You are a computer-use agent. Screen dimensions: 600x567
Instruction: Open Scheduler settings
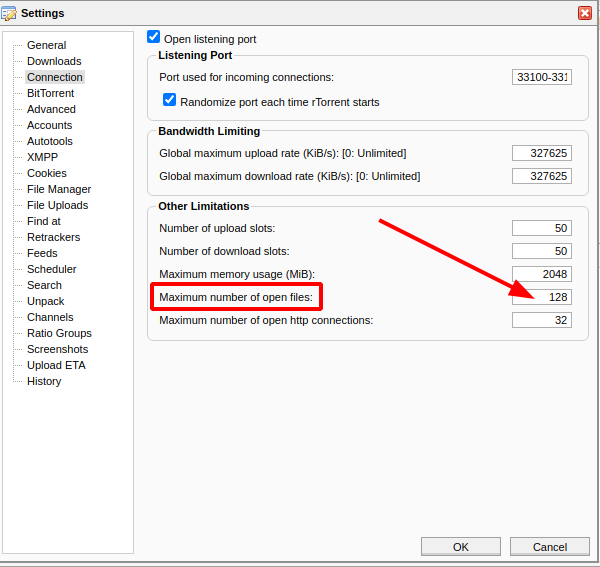click(x=52, y=269)
